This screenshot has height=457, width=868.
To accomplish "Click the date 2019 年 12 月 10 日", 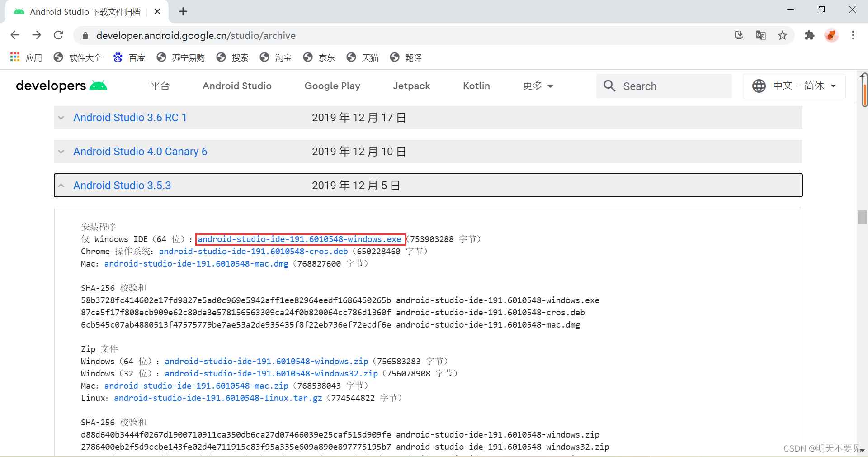I will (x=359, y=152).
